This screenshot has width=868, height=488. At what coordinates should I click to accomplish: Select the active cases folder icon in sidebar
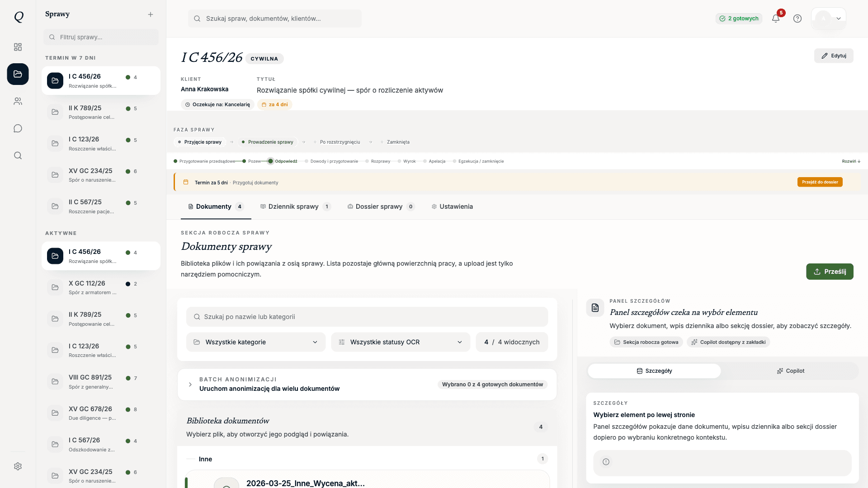pos(18,74)
